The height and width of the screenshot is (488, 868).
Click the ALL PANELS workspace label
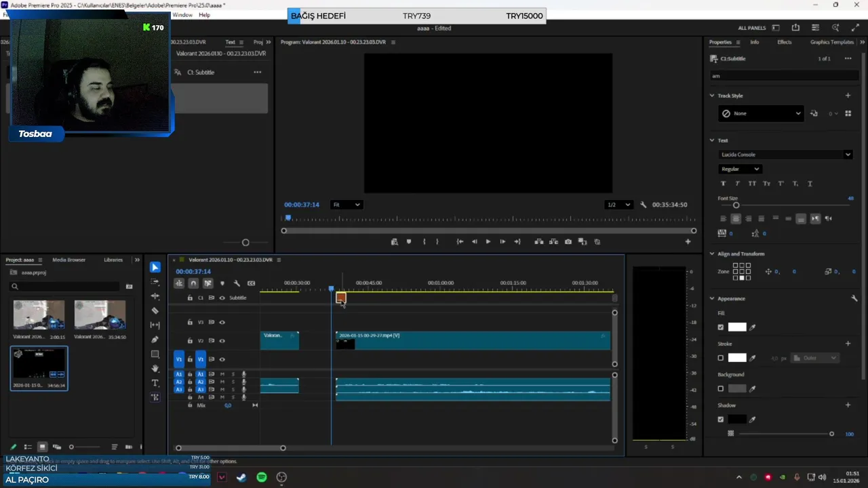752,28
